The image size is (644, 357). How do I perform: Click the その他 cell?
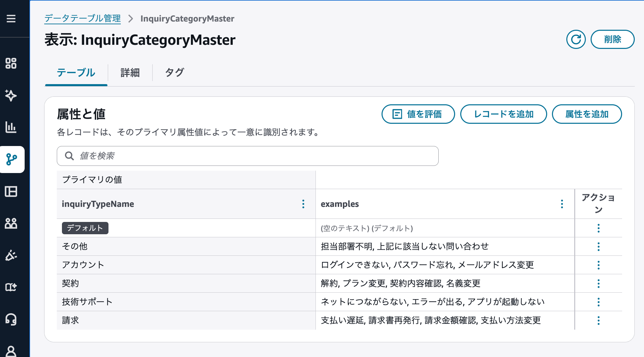[x=186, y=247]
